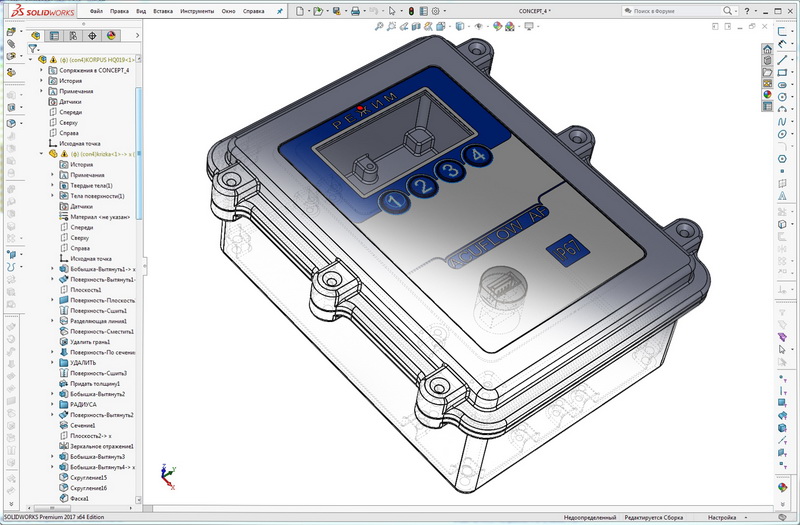Print the document using printer icon
Image resolution: width=800 pixels, height=525 pixels.
(x=356, y=11)
